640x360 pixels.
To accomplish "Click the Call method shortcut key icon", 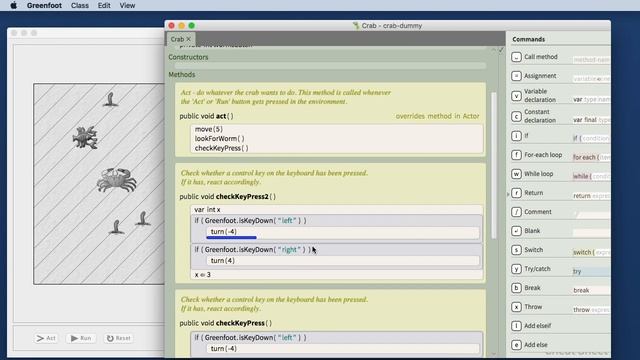I will tap(516, 57).
